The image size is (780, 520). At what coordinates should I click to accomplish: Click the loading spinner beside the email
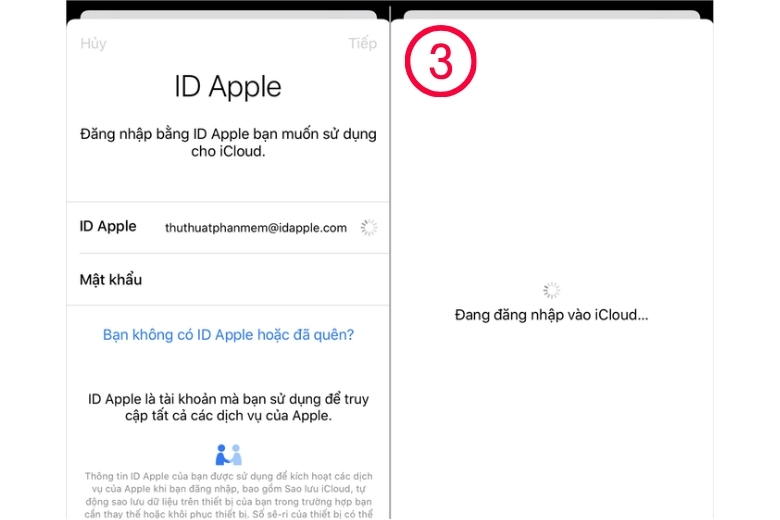click(369, 228)
